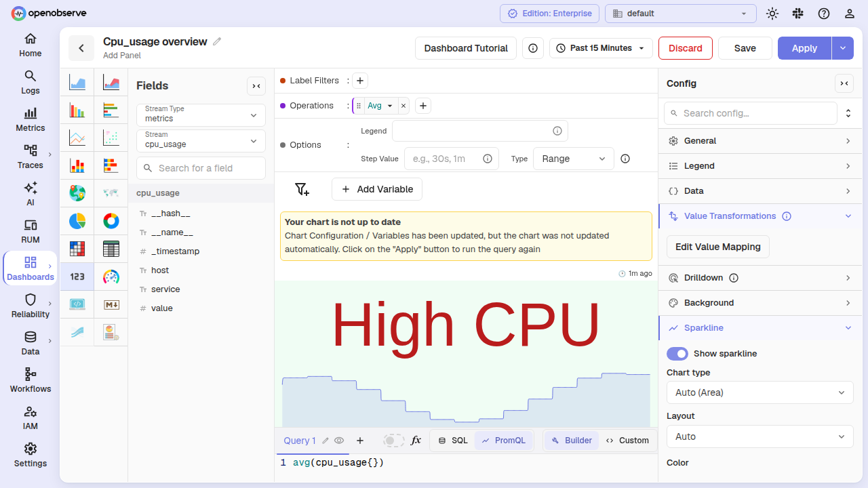
Task: Click the Discard button
Action: click(x=686, y=48)
